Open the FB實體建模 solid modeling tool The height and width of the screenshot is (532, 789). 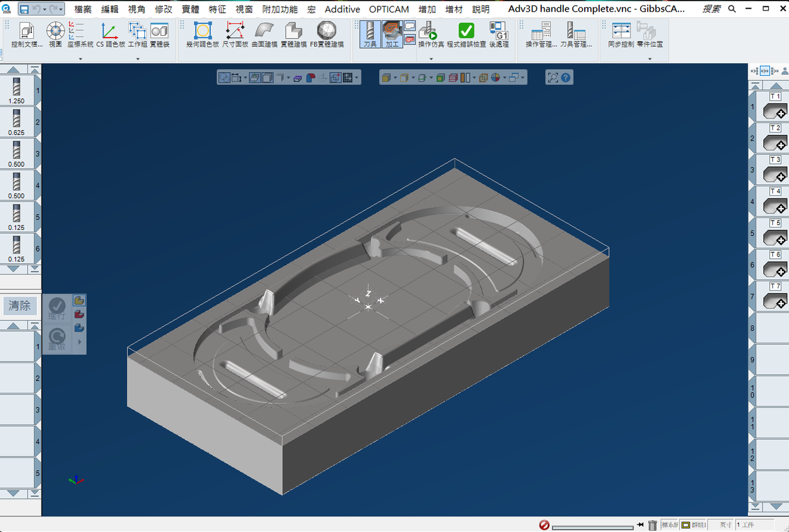(327, 35)
